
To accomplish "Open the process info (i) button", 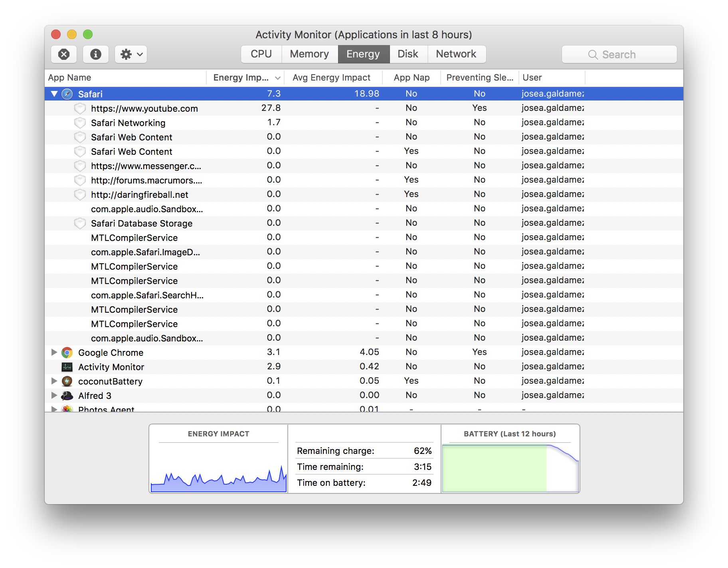I will pos(96,54).
